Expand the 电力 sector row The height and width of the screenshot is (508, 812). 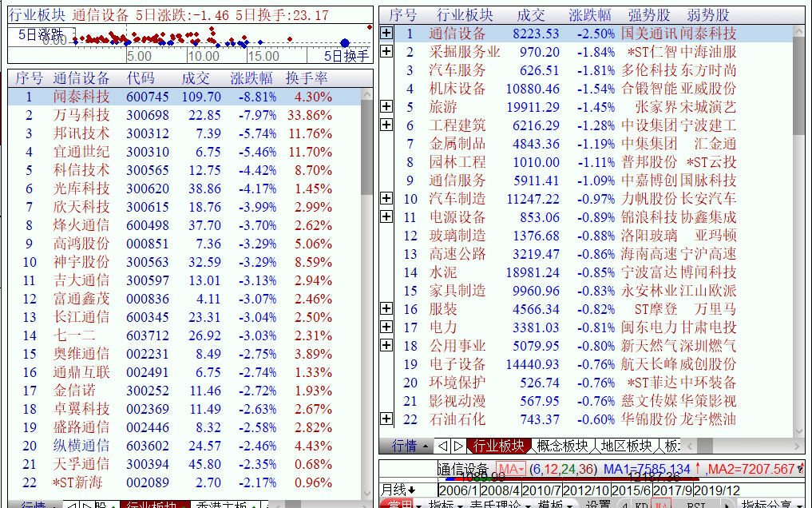pos(386,327)
